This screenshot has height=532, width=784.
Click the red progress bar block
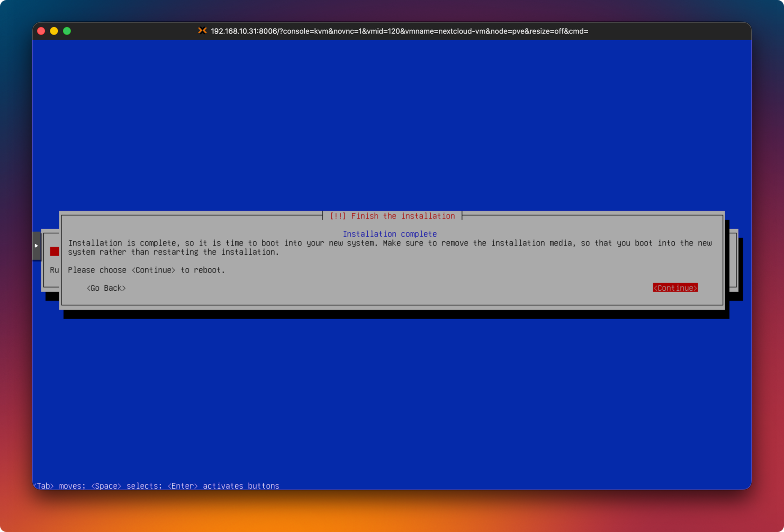(54, 252)
